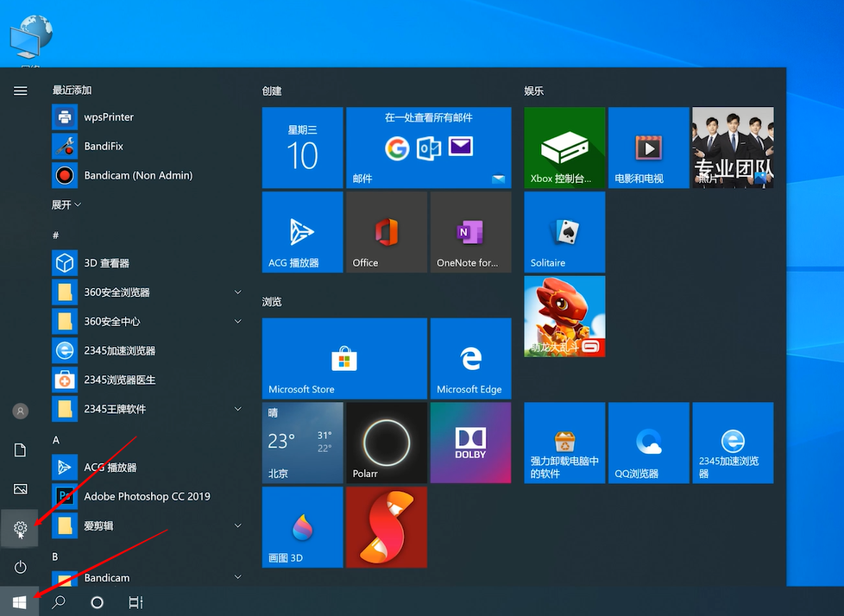844x616 pixels.
Task: Open 2345浏览器医生 app
Action: [x=147, y=380]
